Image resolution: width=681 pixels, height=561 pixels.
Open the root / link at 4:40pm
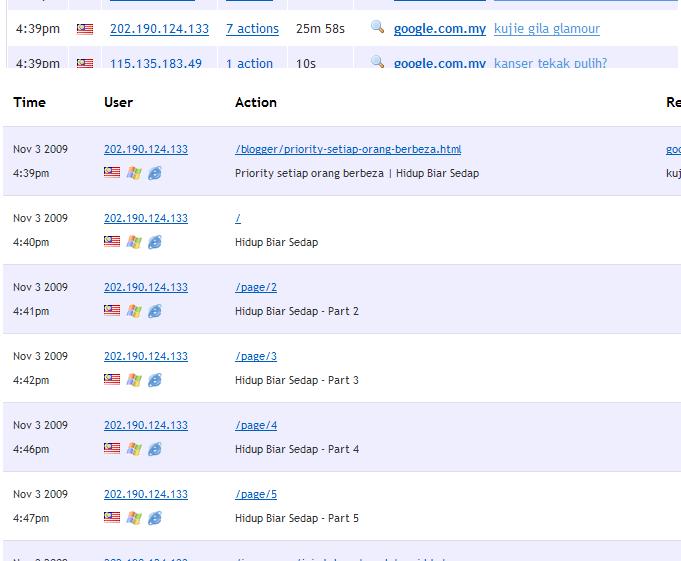coord(238,219)
